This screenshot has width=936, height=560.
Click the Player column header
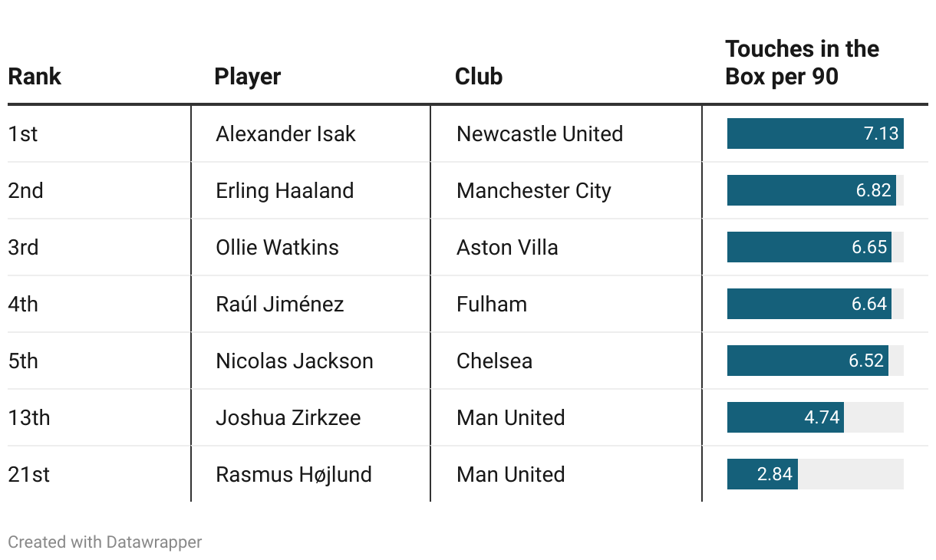[248, 77]
